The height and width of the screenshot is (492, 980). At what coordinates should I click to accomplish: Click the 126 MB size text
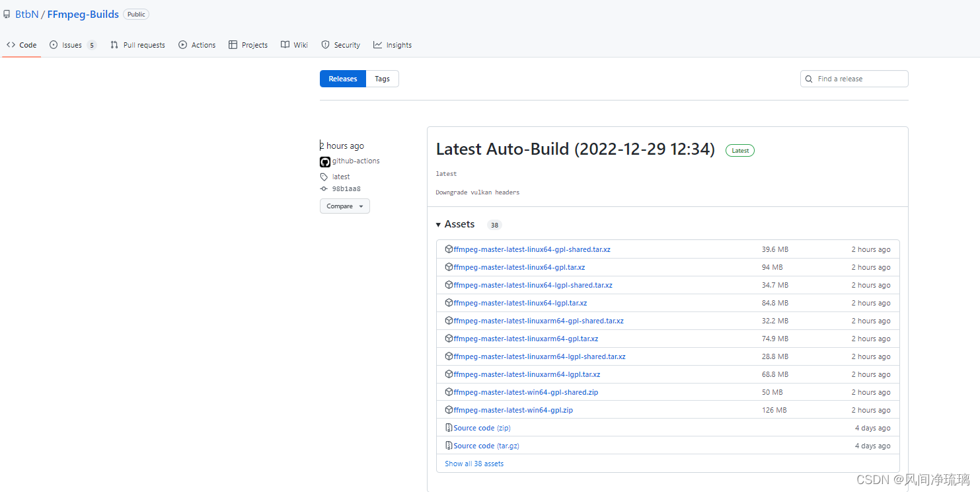(774, 410)
